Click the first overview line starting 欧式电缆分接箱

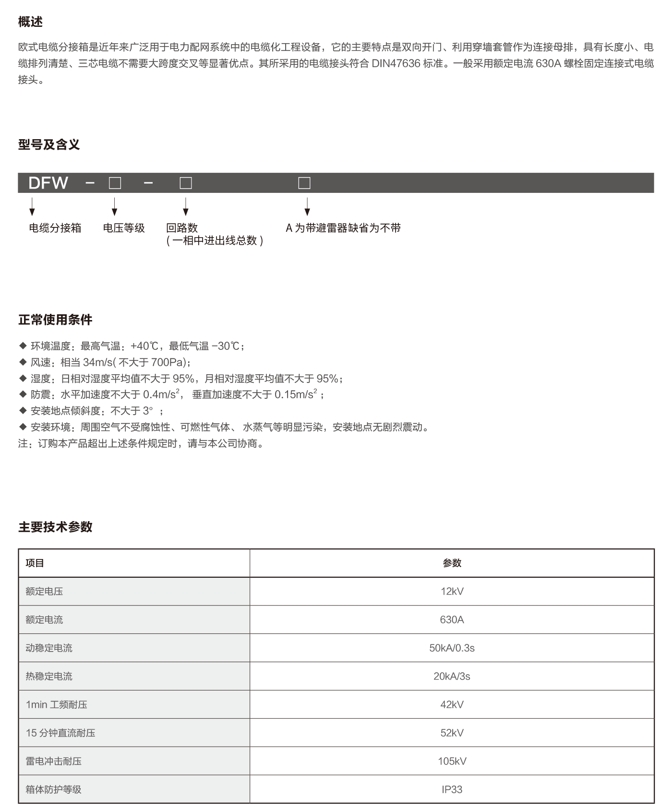tap(336, 47)
